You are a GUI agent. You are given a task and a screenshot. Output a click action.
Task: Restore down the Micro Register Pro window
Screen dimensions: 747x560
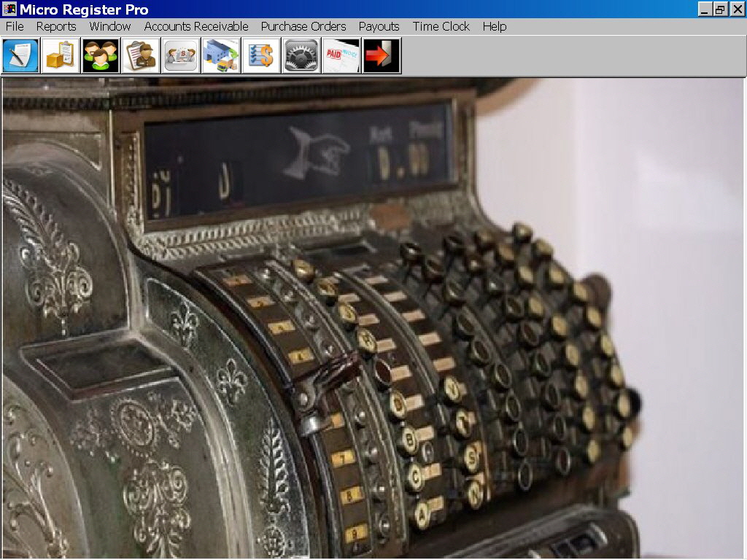coord(721,9)
